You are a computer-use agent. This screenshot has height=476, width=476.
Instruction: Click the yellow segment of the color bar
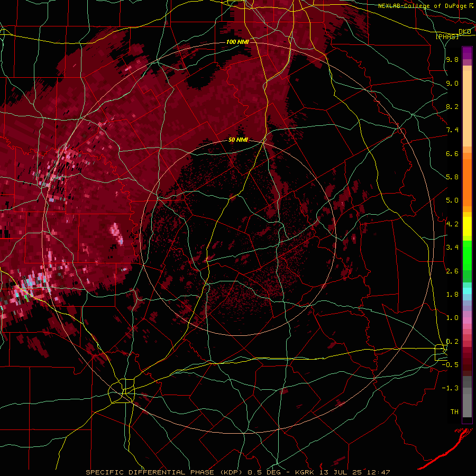click(x=467, y=226)
